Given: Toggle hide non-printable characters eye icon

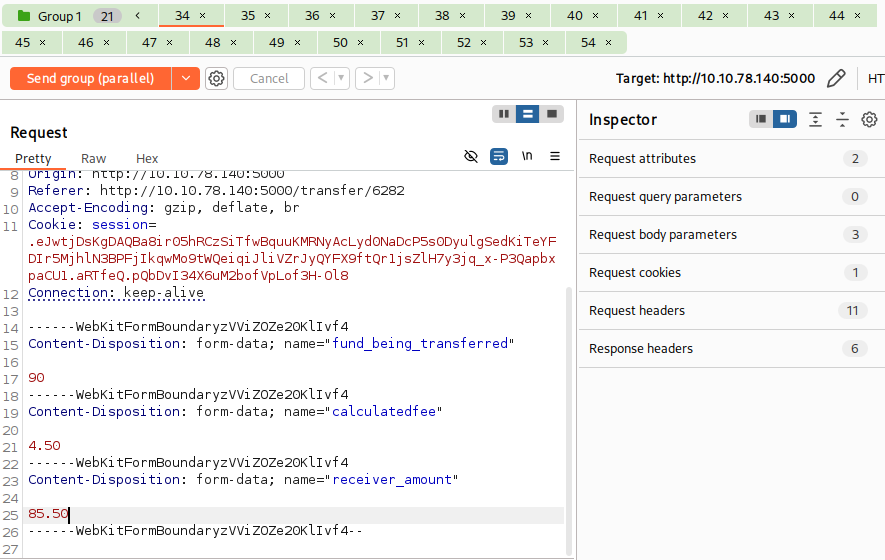Looking at the screenshot, I should pyautogui.click(x=471, y=156).
